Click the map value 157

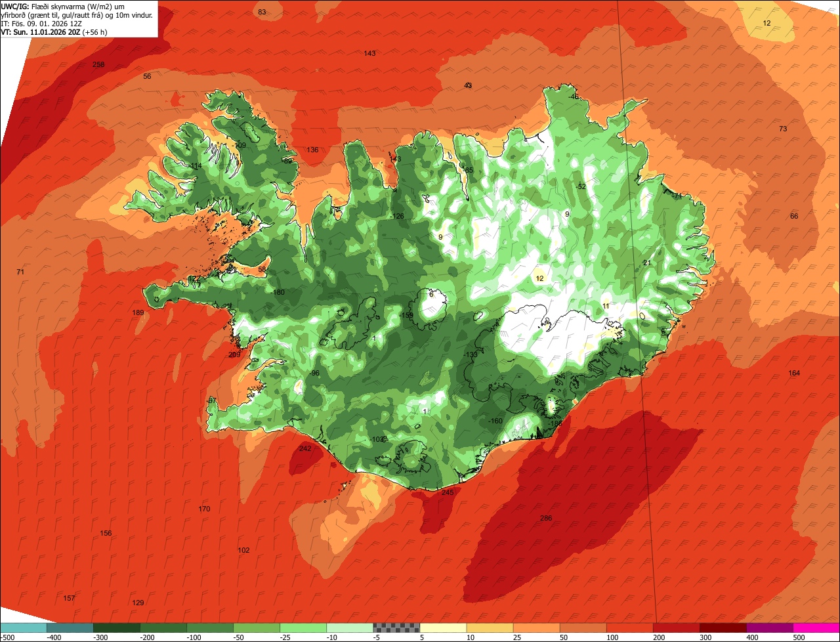pos(69,598)
